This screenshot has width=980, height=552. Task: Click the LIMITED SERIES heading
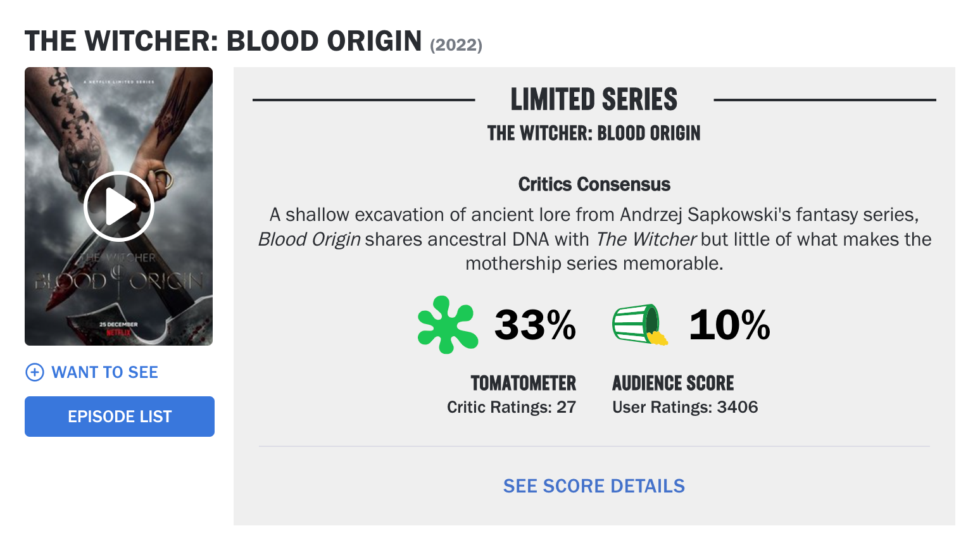[594, 99]
